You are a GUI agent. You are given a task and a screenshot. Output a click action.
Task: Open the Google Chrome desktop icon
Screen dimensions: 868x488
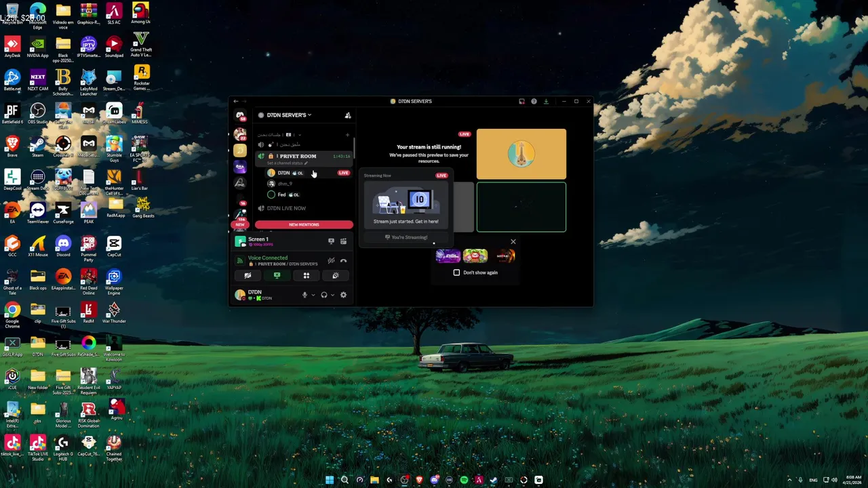[x=12, y=314]
